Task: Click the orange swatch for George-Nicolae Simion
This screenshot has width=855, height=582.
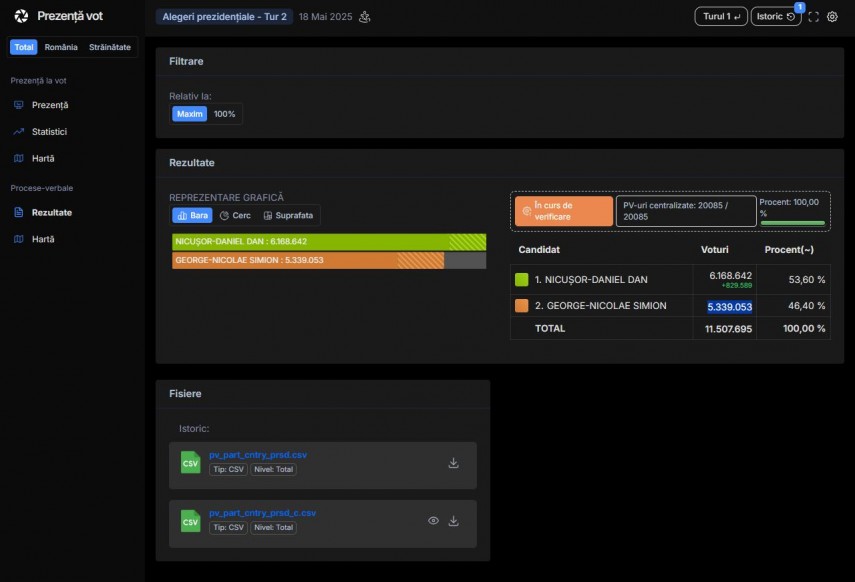Action: pyautogui.click(x=521, y=305)
